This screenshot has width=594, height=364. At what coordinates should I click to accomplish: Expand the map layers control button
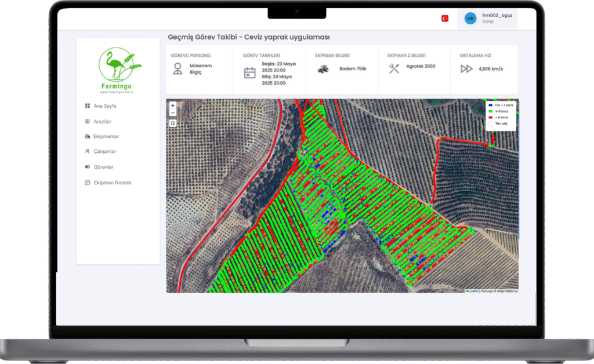pyautogui.click(x=172, y=123)
